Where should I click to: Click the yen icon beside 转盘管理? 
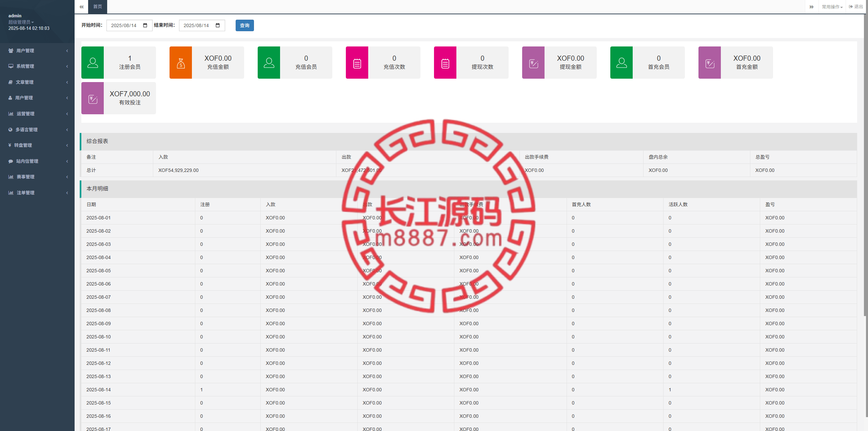click(x=10, y=145)
